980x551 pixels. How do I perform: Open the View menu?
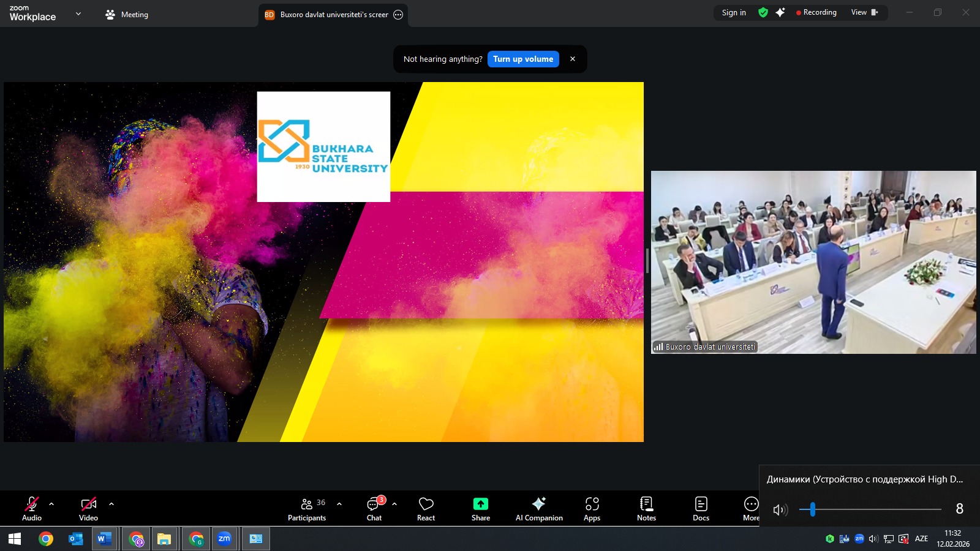[x=864, y=12]
